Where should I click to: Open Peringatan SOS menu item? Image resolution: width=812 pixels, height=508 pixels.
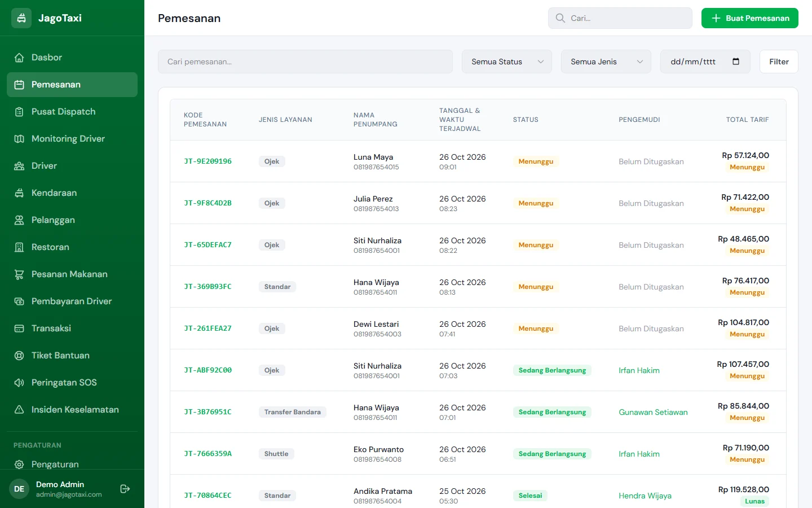[72, 383]
